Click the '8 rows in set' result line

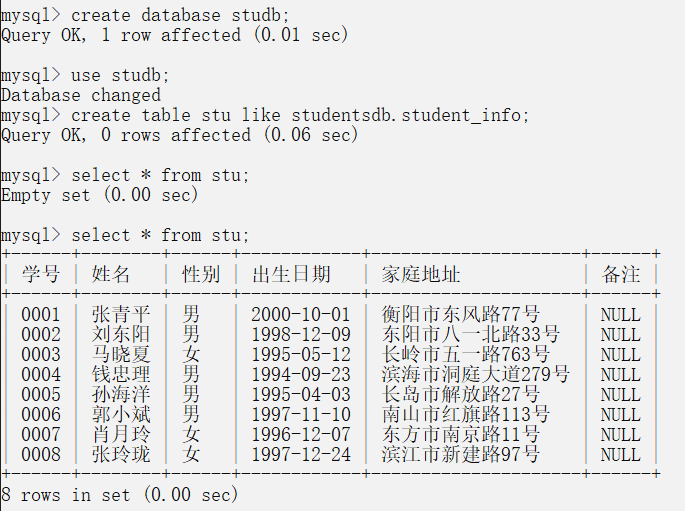[x=120, y=495]
